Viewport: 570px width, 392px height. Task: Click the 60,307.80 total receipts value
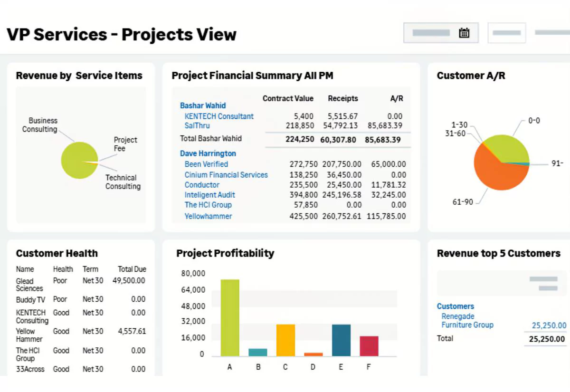coord(338,140)
